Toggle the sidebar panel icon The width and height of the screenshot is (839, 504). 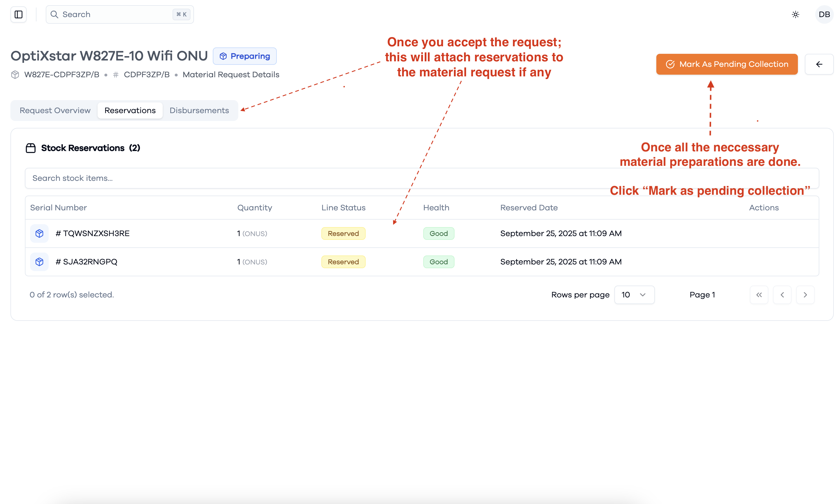coord(18,14)
